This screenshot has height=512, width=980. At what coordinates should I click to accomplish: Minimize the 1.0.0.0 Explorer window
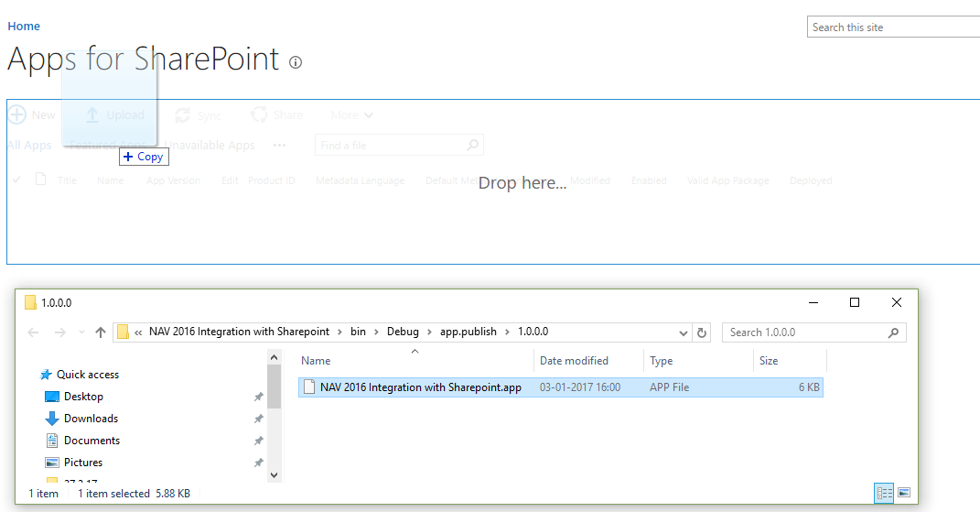[813, 302]
